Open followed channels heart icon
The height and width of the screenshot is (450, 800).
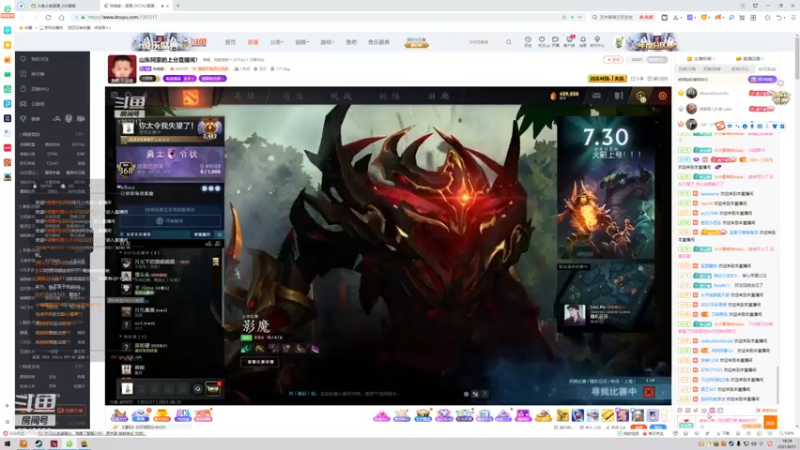[x=542, y=41]
